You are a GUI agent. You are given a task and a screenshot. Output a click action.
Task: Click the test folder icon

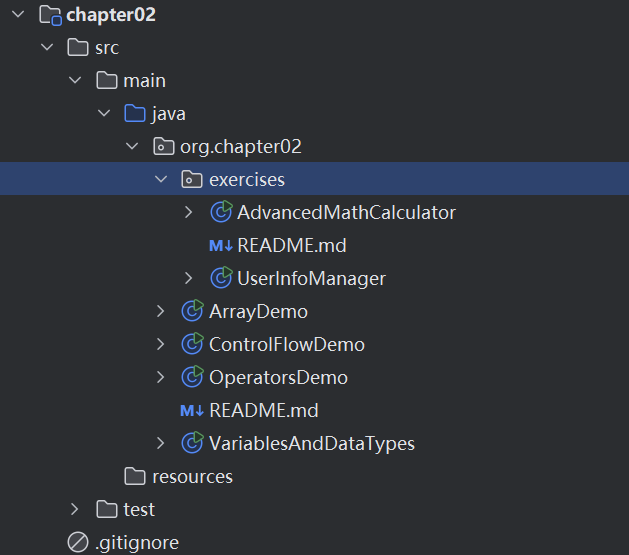(107, 509)
